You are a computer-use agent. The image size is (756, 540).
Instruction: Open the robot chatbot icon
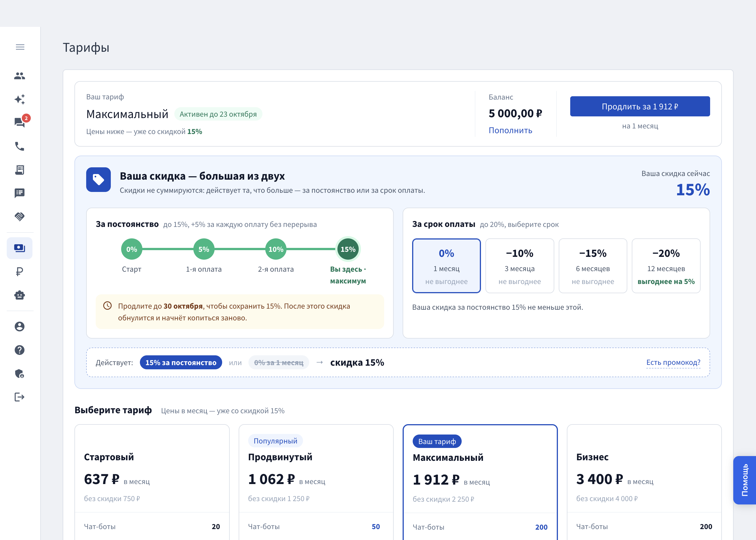coord(20,295)
